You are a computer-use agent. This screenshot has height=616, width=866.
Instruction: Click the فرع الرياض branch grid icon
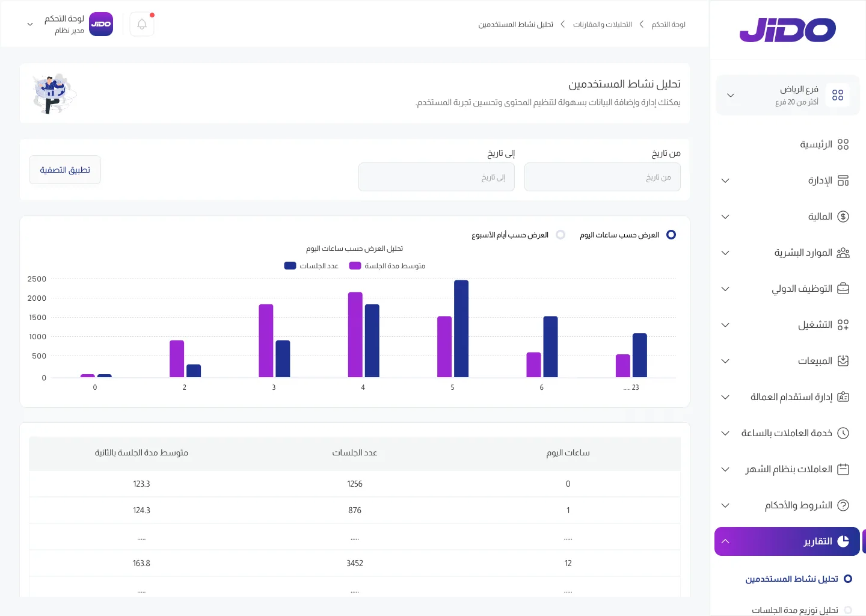[838, 95]
